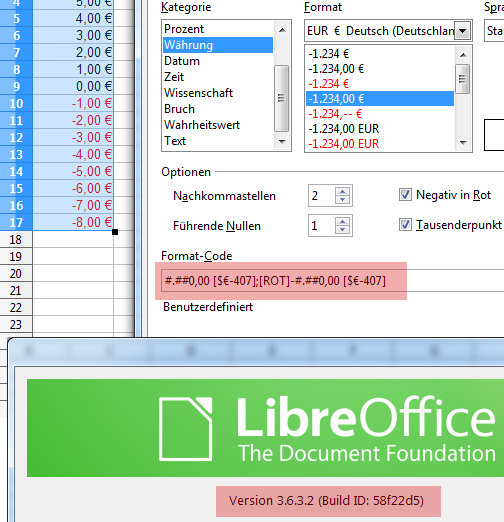
Task: Click the cell showing 0,00 €
Action: click(73, 87)
